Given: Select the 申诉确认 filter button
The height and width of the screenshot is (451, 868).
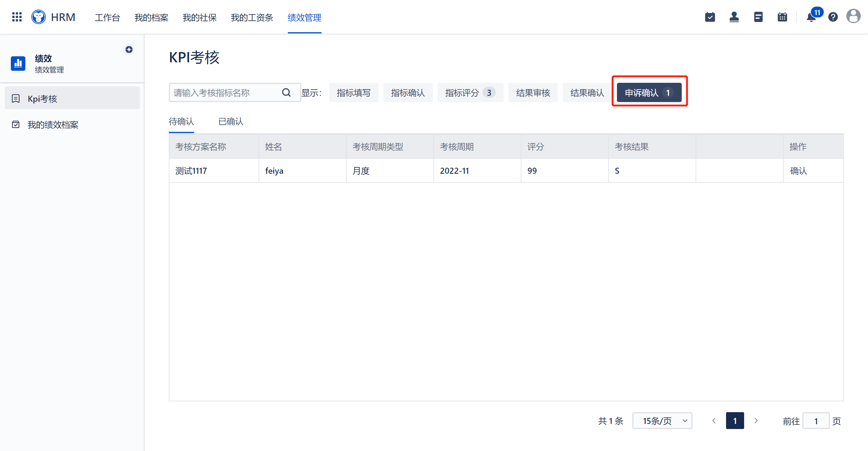Looking at the screenshot, I should [649, 92].
